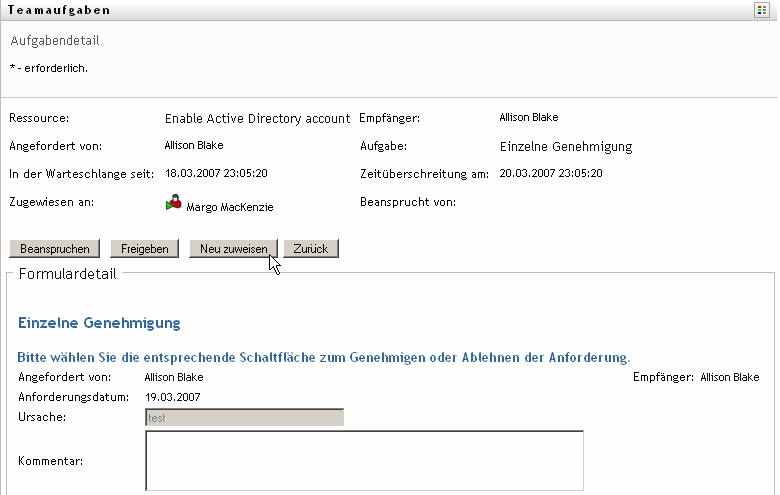This screenshot has height=495, width=780.
Task: Click Allison Blake next to top Empfänger
Action: point(529,117)
